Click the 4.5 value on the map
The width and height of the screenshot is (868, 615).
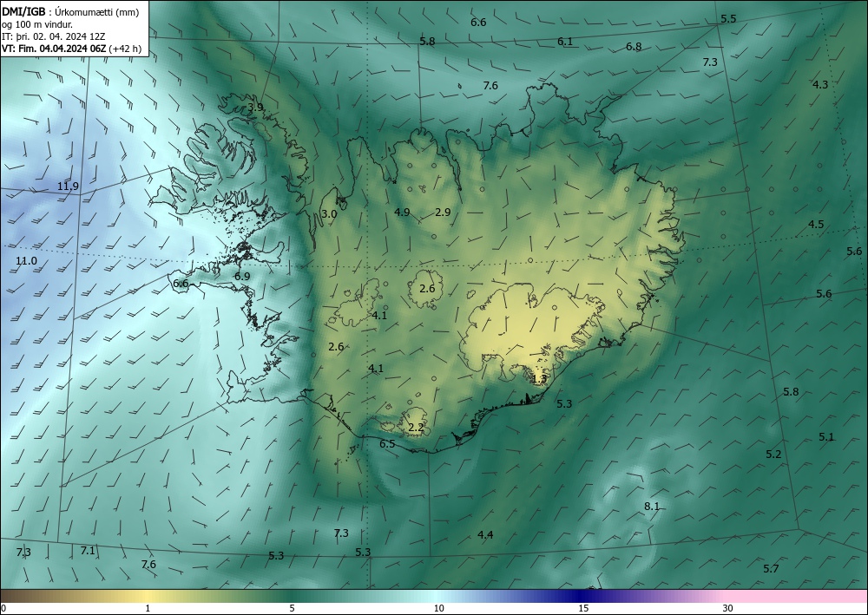tap(816, 225)
